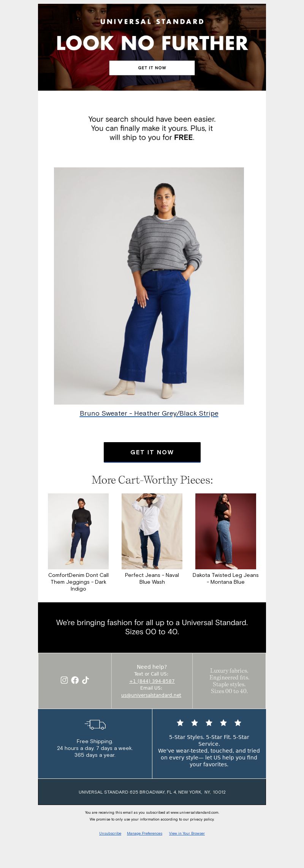
Task: Open the Instagram icon link
Action: (64, 680)
